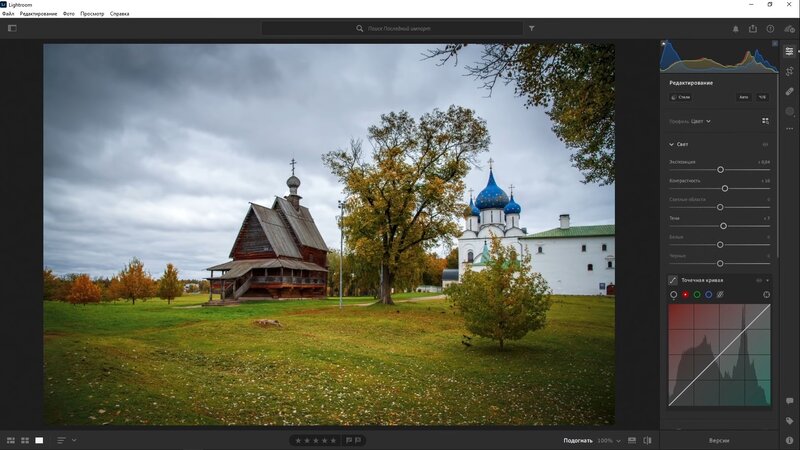Open the three-dots more options icon
Viewport: 800px width, 450px height.
tap(790, 129)
